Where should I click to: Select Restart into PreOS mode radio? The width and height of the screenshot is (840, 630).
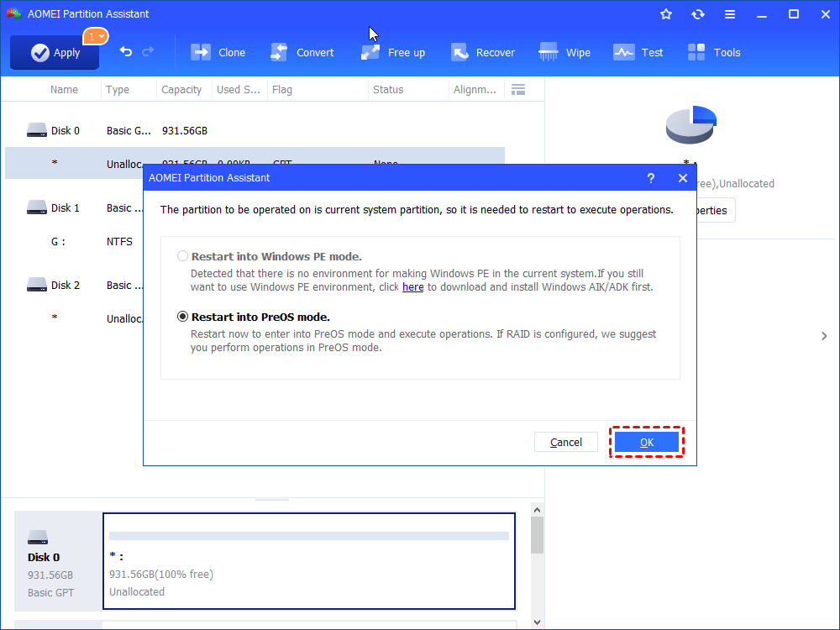click(182, 317)
